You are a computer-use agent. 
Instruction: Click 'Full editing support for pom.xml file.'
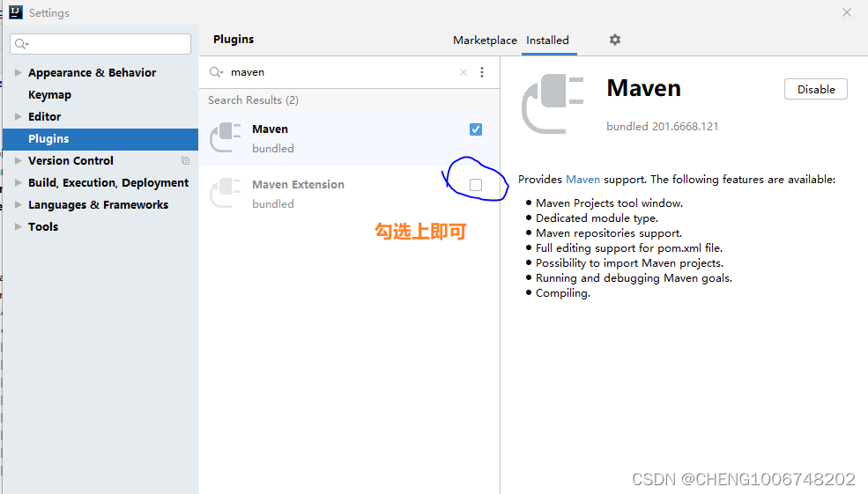tap(629, 247)
